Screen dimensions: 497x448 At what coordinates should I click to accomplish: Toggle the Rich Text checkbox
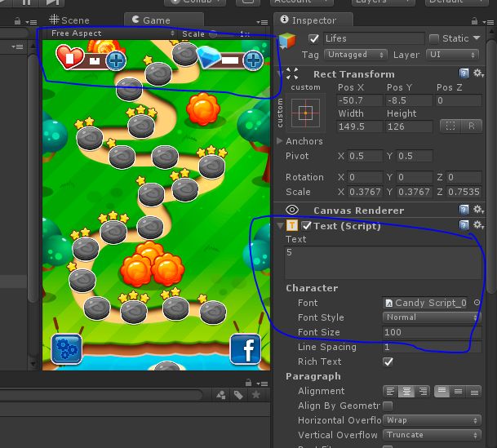[x=388, y=362]
